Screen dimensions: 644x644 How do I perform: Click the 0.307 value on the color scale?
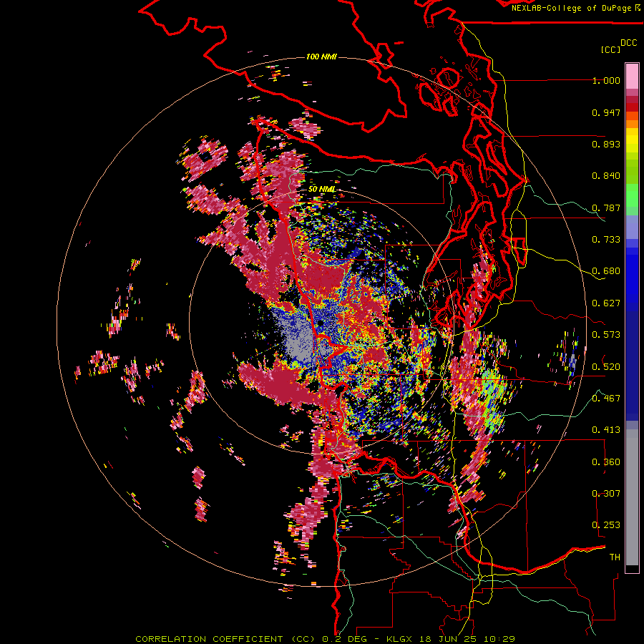(606, 493)
